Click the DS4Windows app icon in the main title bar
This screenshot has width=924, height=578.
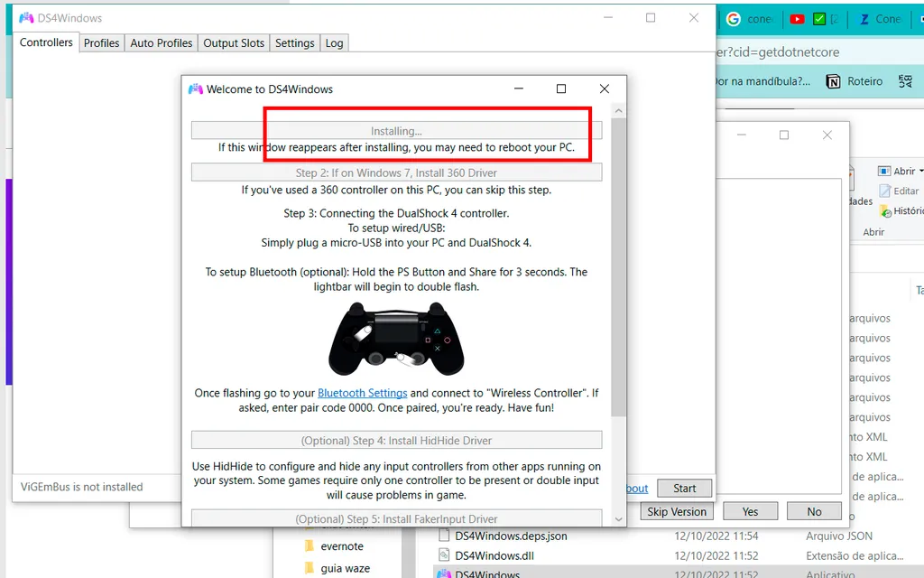26,18
